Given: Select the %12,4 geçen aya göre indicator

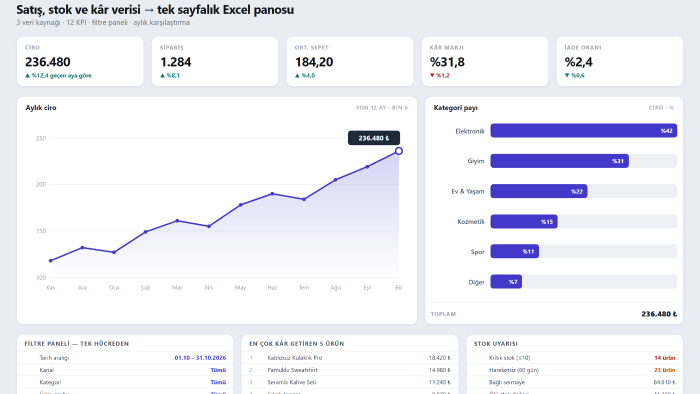Looking at the screenshot, I should click(58, 75).
